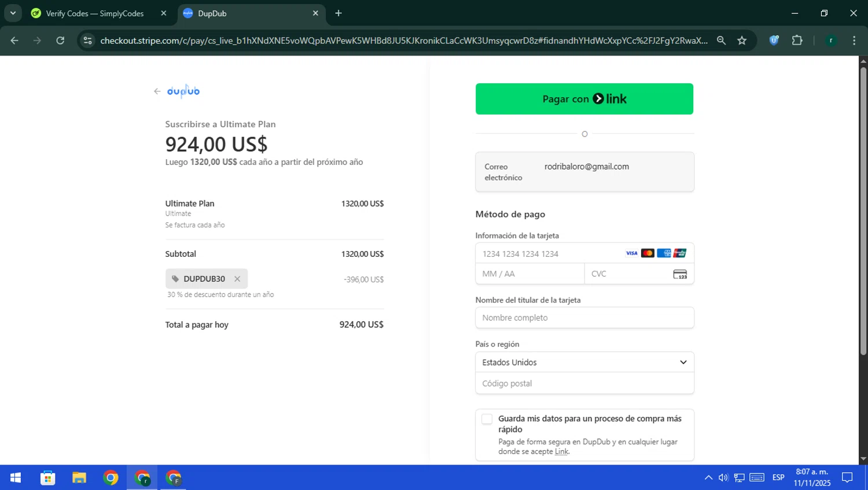Viewport: 868px width, 490px height.
Task: Open the touch keyboard icon
Action: pos(757,478)
